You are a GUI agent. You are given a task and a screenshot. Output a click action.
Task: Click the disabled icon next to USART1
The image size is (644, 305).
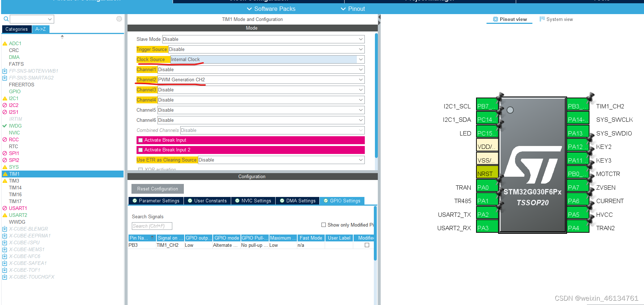(x=5, y=208)
